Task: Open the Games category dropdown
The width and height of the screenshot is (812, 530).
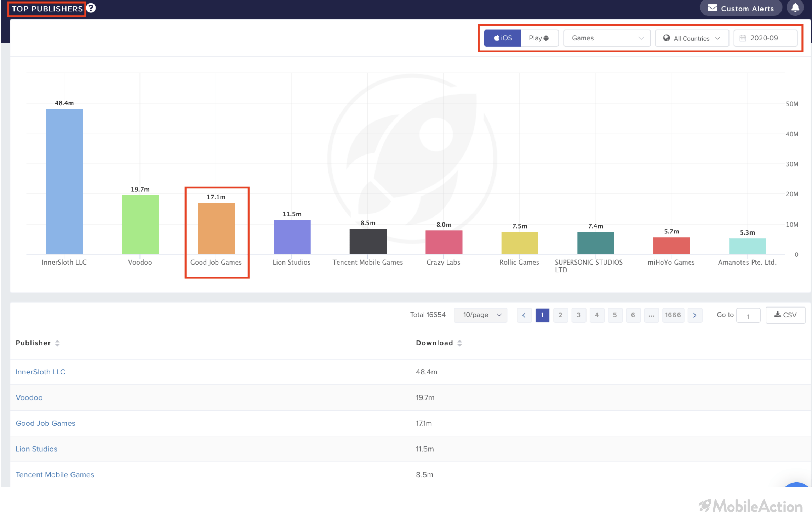Action: tap(606, 38)
